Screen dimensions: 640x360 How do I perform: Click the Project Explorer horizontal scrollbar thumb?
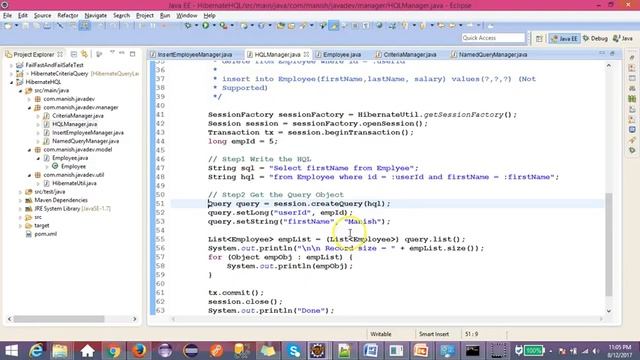59,319
